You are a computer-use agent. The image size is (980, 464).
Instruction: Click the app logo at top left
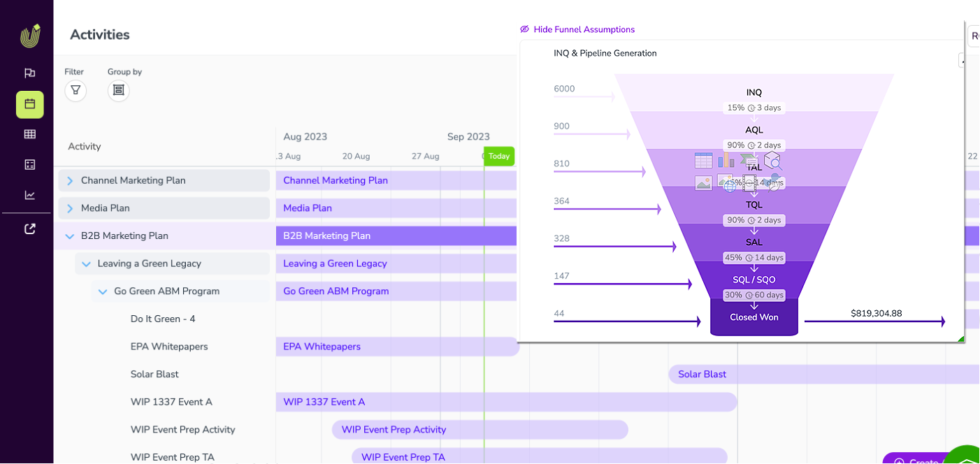(30, 36)
